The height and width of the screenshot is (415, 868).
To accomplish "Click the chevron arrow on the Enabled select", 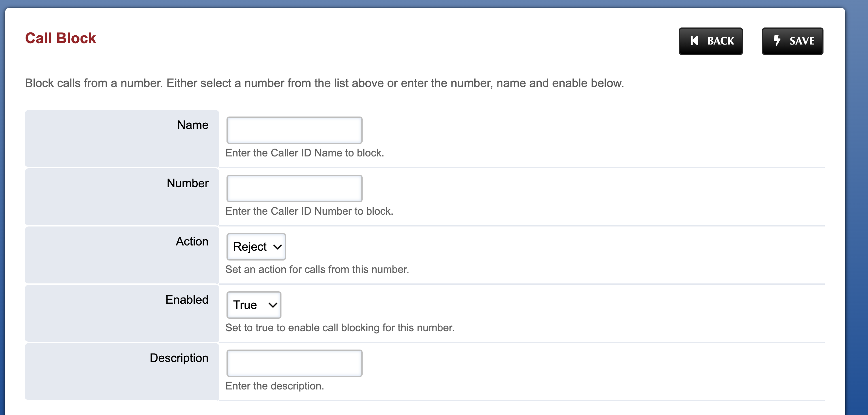I will 273,305.
